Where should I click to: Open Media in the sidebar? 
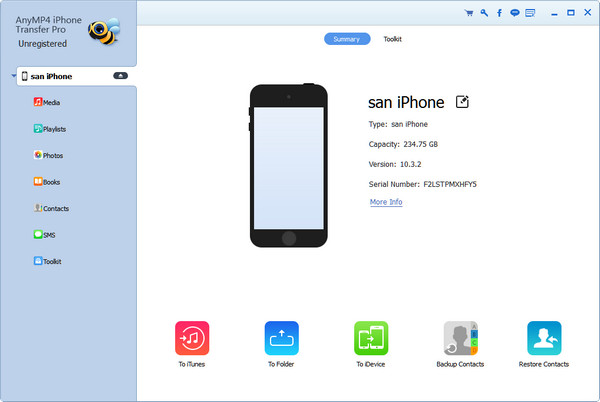click(47, 102)
